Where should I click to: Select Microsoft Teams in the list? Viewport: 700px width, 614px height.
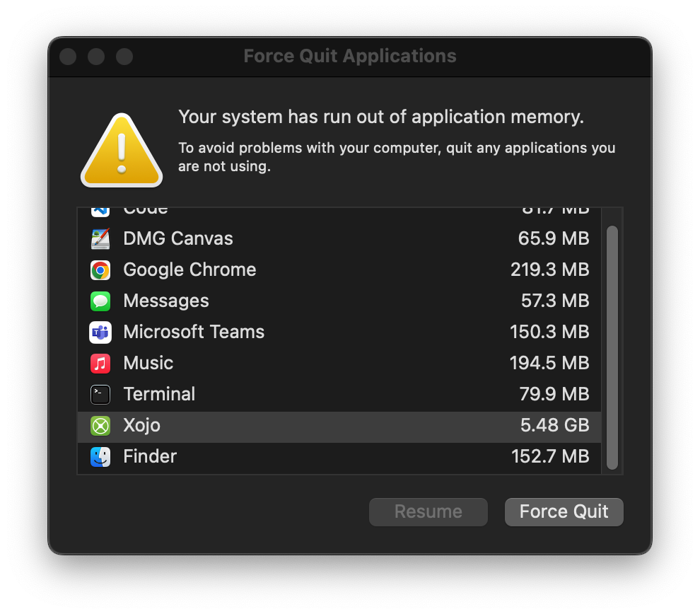[339, 332]
